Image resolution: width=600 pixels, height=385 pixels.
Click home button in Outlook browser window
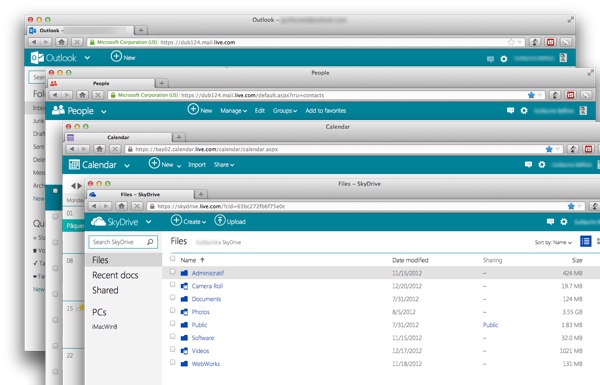click(x=62, y=42)
